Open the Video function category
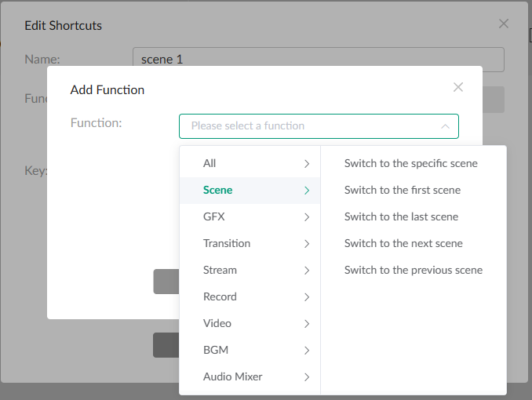Screen dimensions: 532x400 point(217,323)
